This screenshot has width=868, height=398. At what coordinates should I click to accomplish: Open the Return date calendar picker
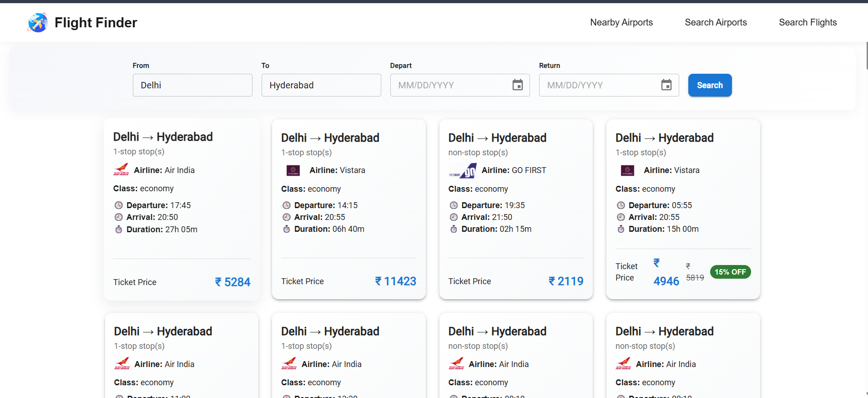(x=666, y=85)
